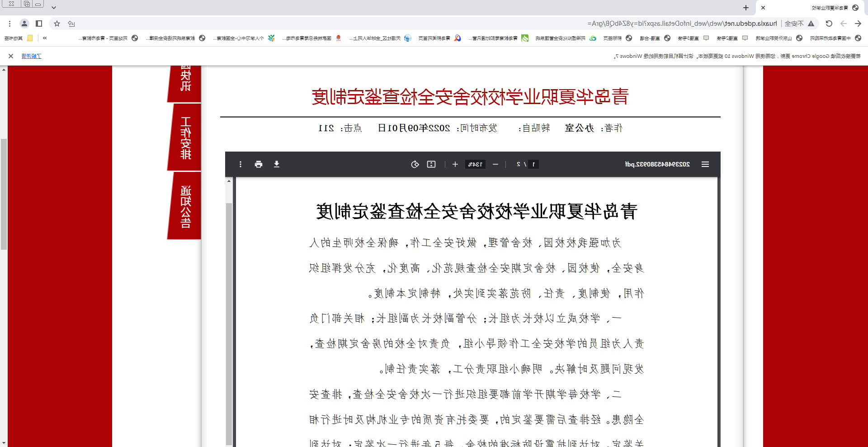Image resolution: width=868 pixels, height=447 pixels.
Task: Click the 了解详情 link in info bar
Action: pos(32,56)
